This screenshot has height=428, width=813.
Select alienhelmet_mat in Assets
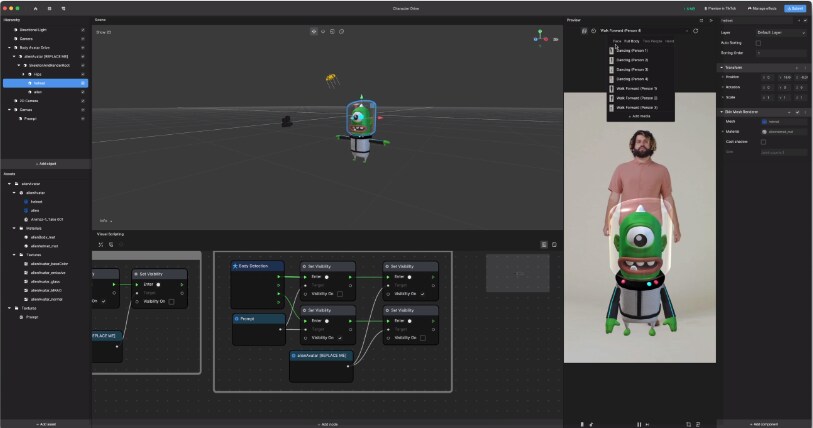tap(44, 246)
